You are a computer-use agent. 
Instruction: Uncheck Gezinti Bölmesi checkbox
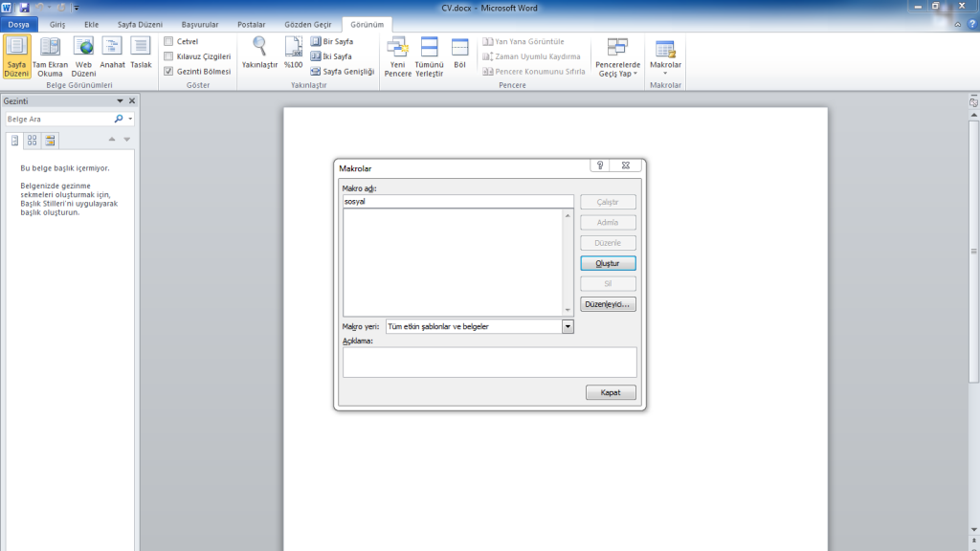(168, 71)
